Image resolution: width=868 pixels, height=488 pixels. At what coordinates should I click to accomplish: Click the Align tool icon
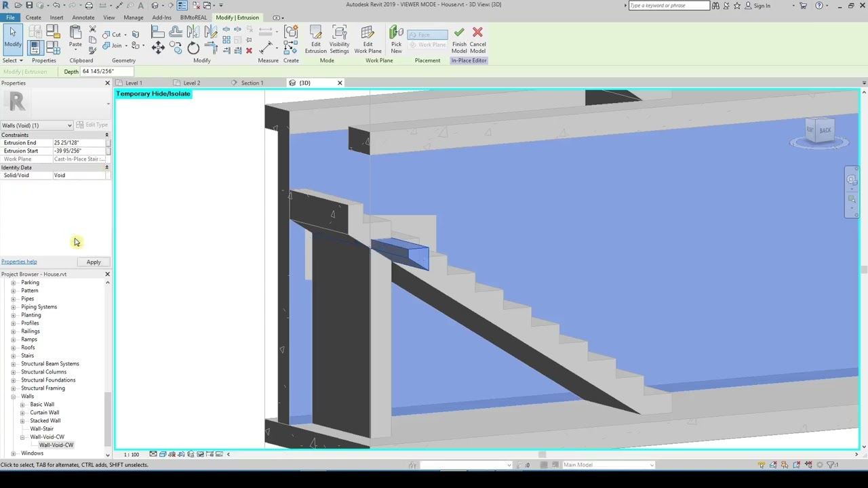coord(158,32)
